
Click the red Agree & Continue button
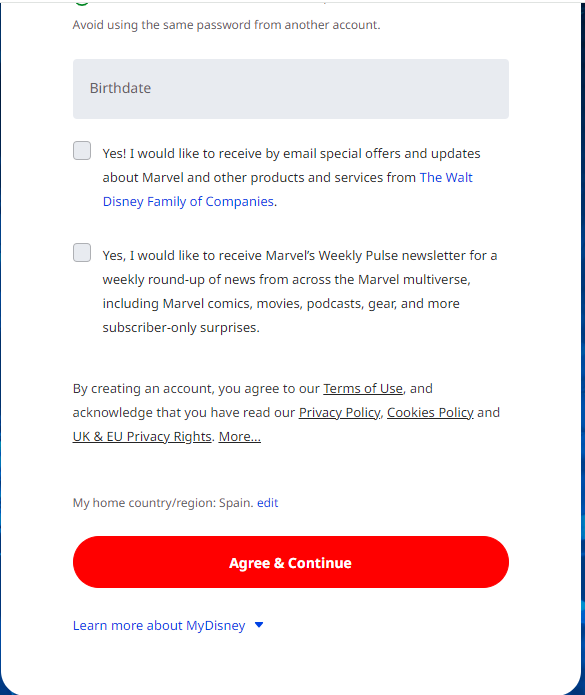pyautogui.click(x=291, y=562)
